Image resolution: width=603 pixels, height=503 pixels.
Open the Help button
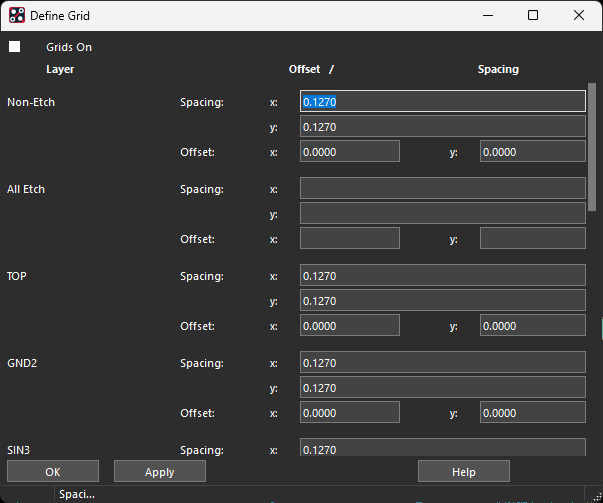[463, 472]
